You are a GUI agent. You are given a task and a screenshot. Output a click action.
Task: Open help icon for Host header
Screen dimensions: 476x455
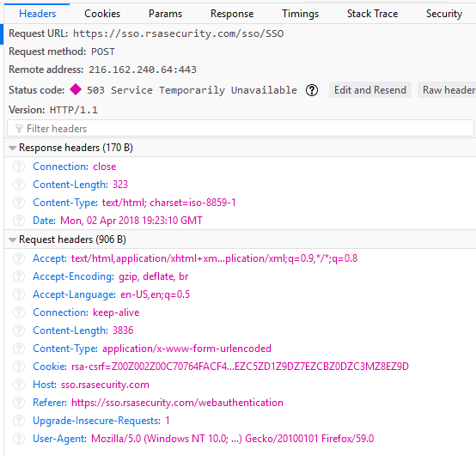[19, 385]
